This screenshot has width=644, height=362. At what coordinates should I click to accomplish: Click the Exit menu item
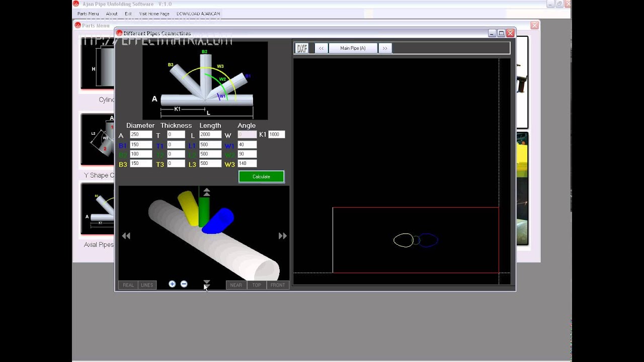point(128,14)
